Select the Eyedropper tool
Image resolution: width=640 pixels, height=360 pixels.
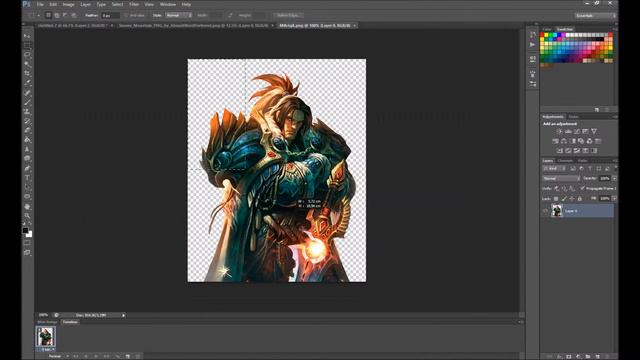[x=27, y=83]
